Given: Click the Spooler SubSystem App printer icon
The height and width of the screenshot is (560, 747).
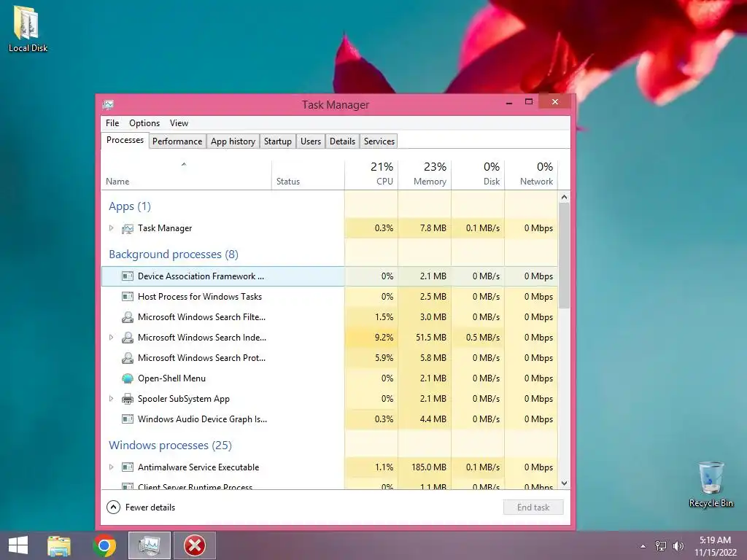Looking at the screenshot, I should pos(127,399).
